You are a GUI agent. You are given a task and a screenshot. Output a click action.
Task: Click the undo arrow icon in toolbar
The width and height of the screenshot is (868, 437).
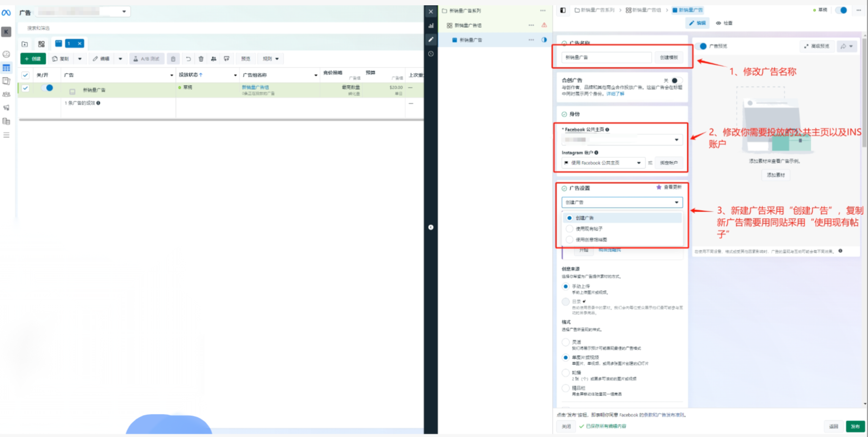[x=188, y=59]
